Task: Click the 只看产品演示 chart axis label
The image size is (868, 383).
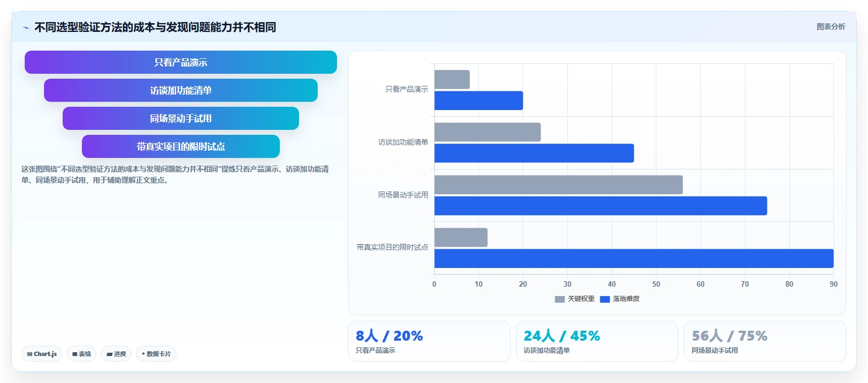Action: click(406, 89)
